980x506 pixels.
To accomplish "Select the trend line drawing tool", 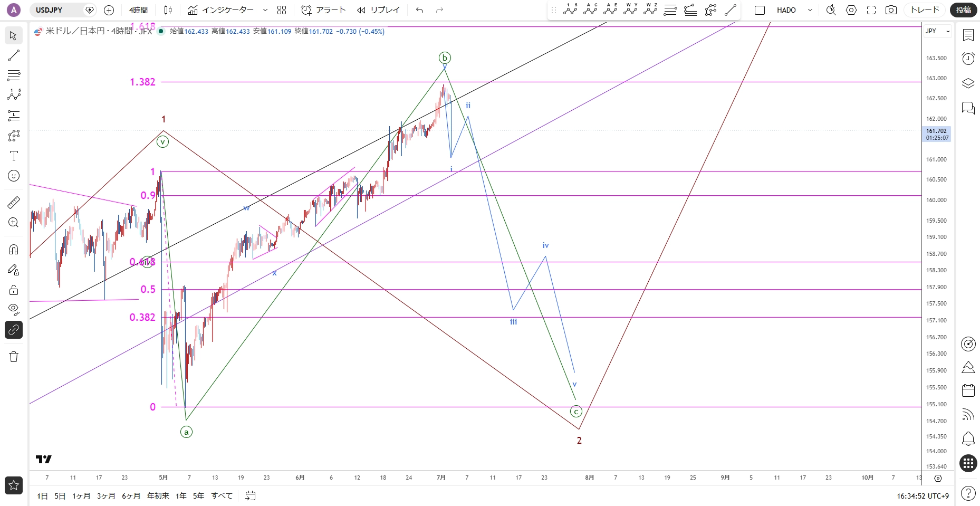I will click(14, 55).
